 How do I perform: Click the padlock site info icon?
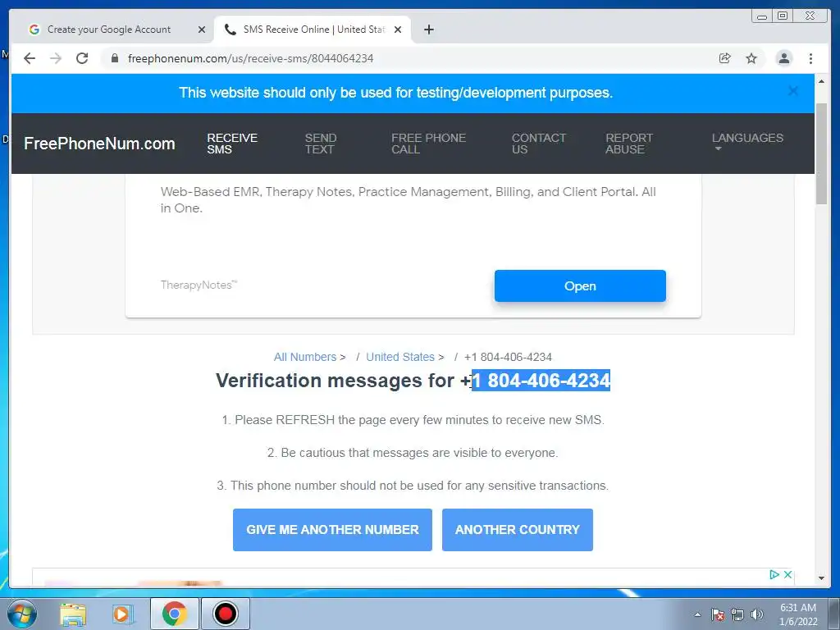[x=115, y=58]
